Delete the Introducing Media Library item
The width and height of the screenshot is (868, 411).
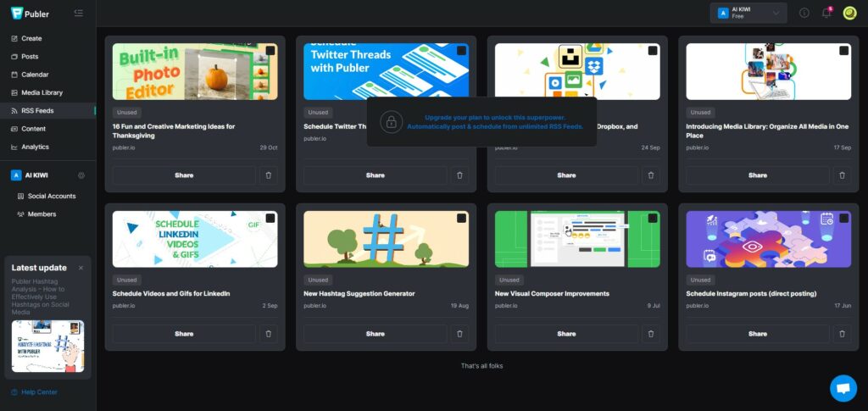point(842,175)
